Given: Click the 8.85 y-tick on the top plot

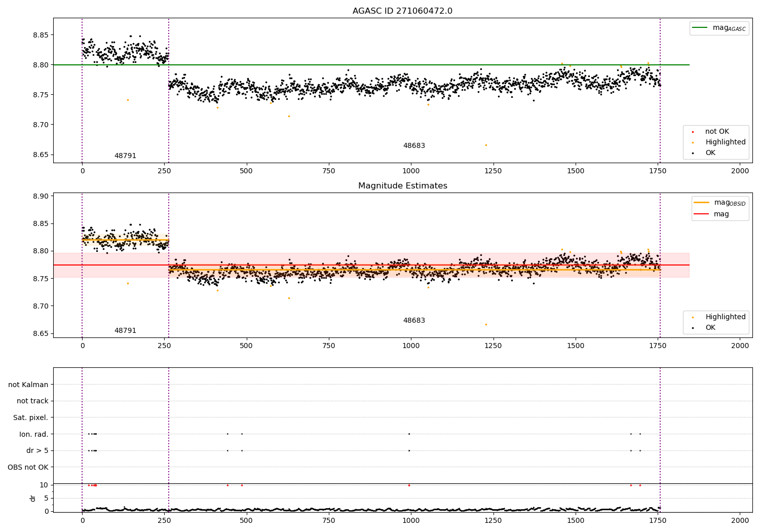Looking at the screenshot, I should coord(41,35).
